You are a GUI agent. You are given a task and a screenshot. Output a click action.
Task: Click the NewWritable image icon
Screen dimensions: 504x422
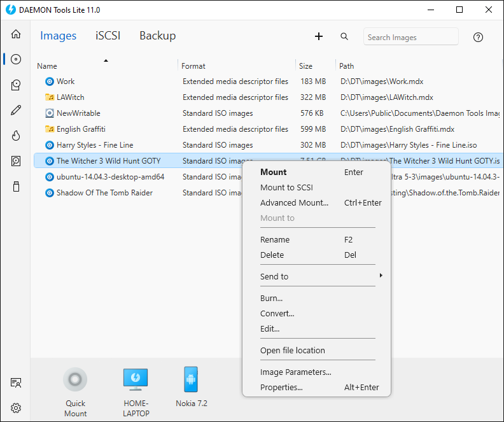coord(50,113)
